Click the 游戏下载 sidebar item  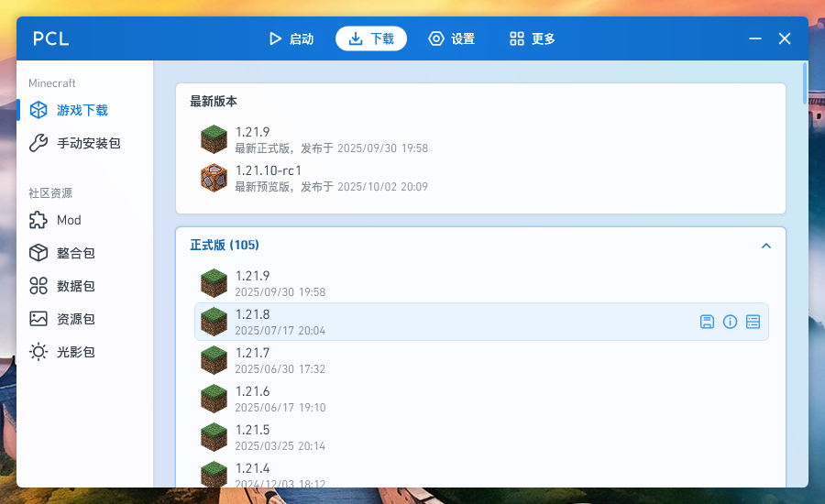pos(82,110)
